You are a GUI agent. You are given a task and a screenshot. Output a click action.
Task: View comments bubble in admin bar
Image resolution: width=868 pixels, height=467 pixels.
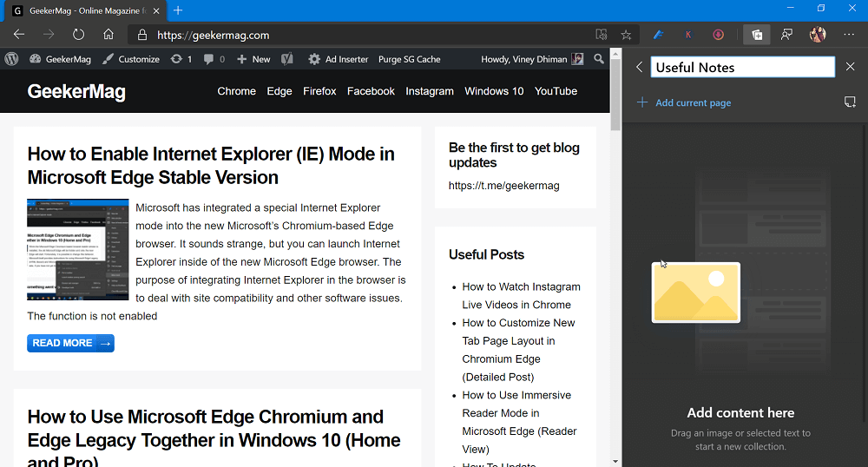pyautogui.click(x=214, y=59)
